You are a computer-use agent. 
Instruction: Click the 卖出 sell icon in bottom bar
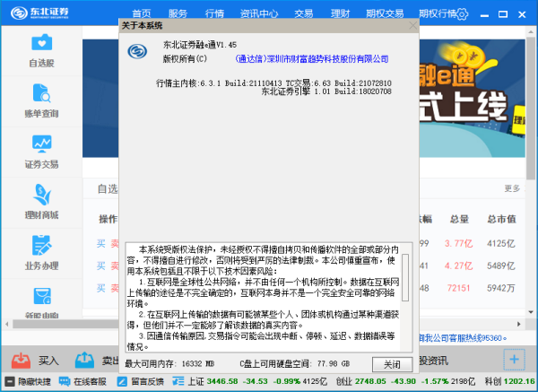click(84, 361)
